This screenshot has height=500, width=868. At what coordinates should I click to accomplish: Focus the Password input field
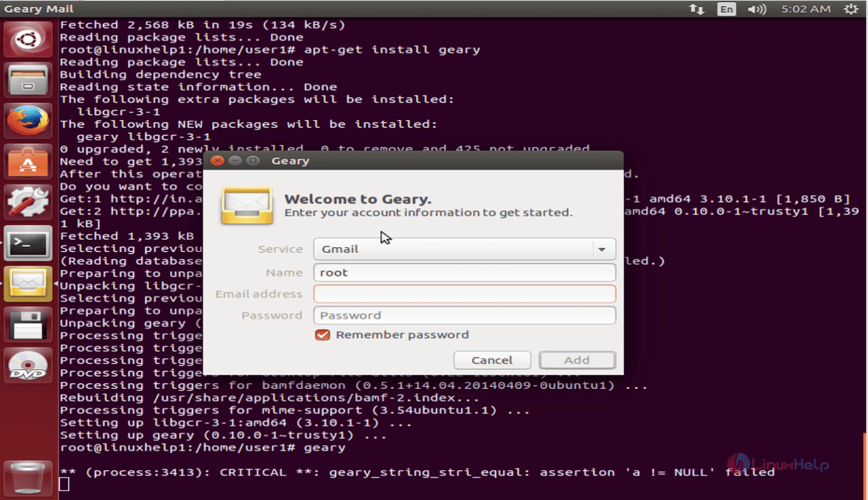(465, 315)
